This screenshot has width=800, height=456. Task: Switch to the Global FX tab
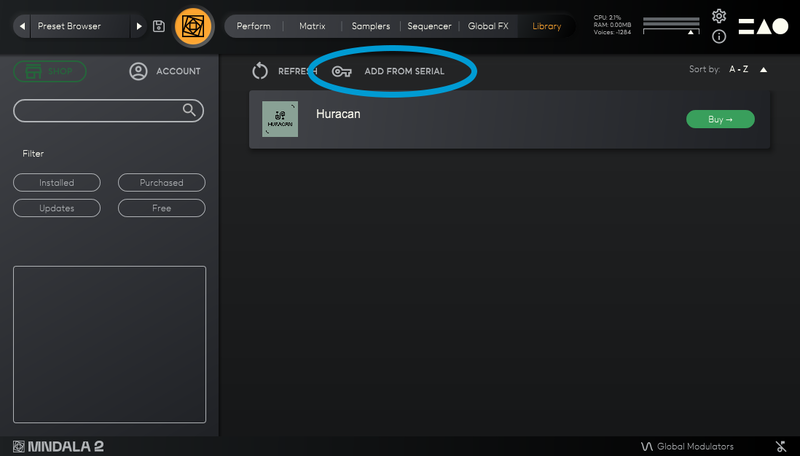coord(488,26)
